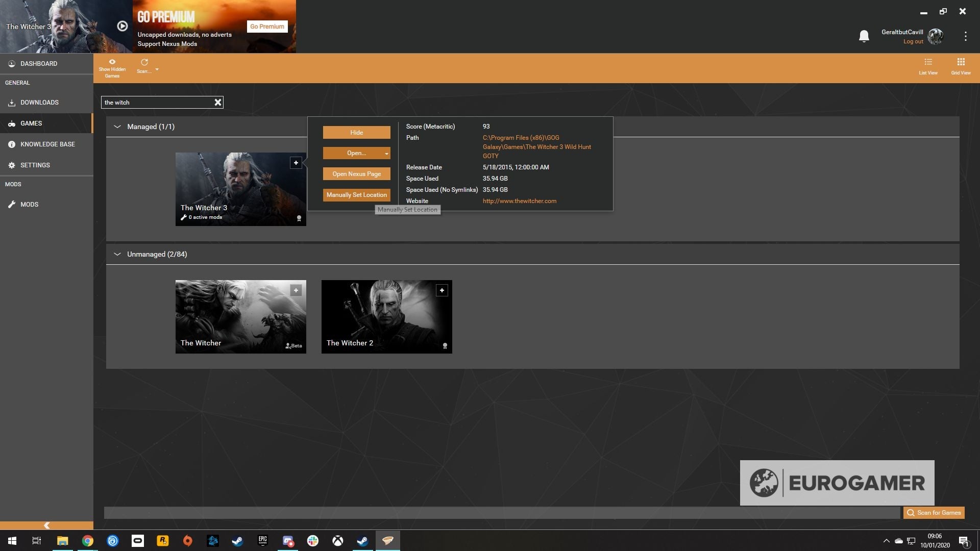980x551 pixels.
Task: Open the Downloads page
Action: 39,103
